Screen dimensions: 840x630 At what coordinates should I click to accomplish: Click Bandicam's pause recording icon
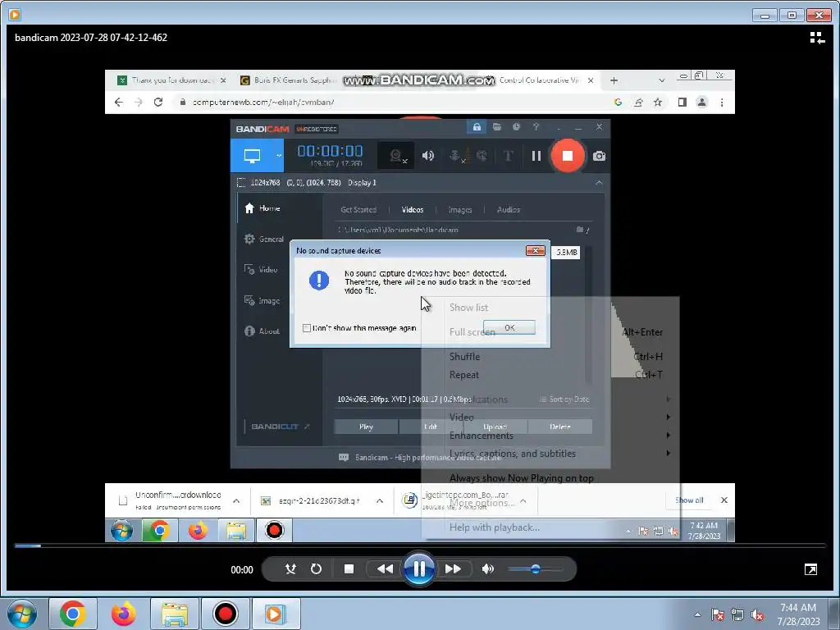coord(536,156)
